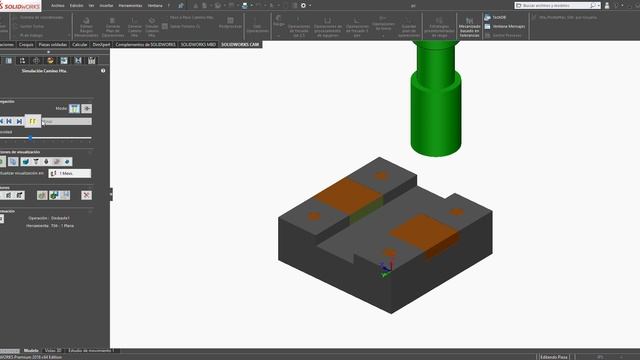Open the Archivo menu
Image resolution: width=640 pixels, height=360 pixels.
(x=58, y=6)
